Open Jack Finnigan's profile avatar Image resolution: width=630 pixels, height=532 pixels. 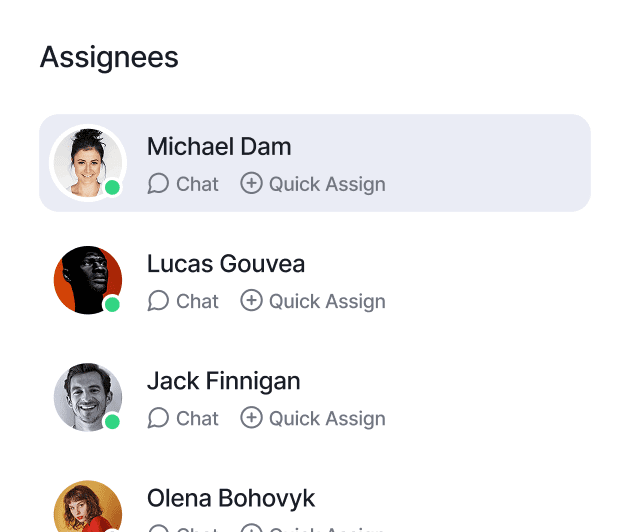pyautogui.click(x=87, y=396)
